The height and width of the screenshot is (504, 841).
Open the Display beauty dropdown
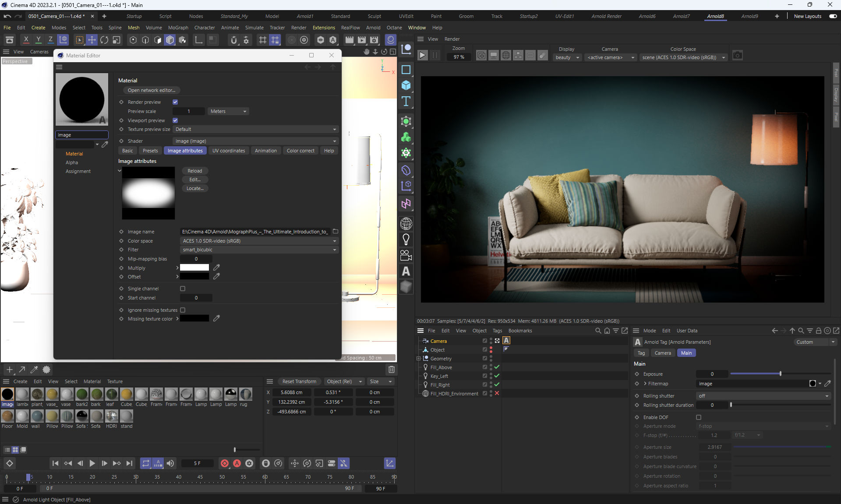[567, 57]
